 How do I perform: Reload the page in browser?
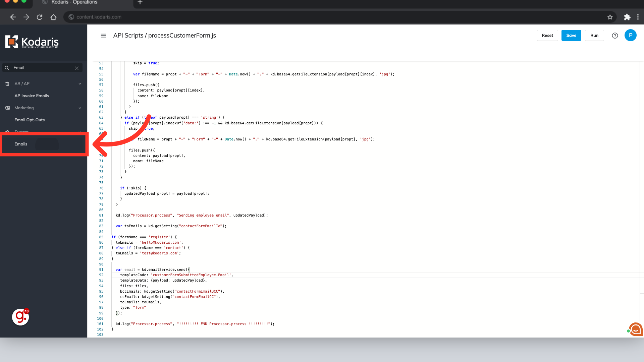[40, 17]
